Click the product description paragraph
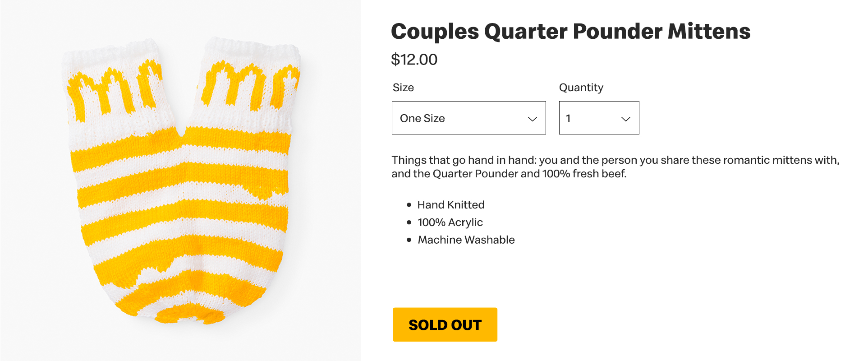The image size is (868, 361). (615, 167)
